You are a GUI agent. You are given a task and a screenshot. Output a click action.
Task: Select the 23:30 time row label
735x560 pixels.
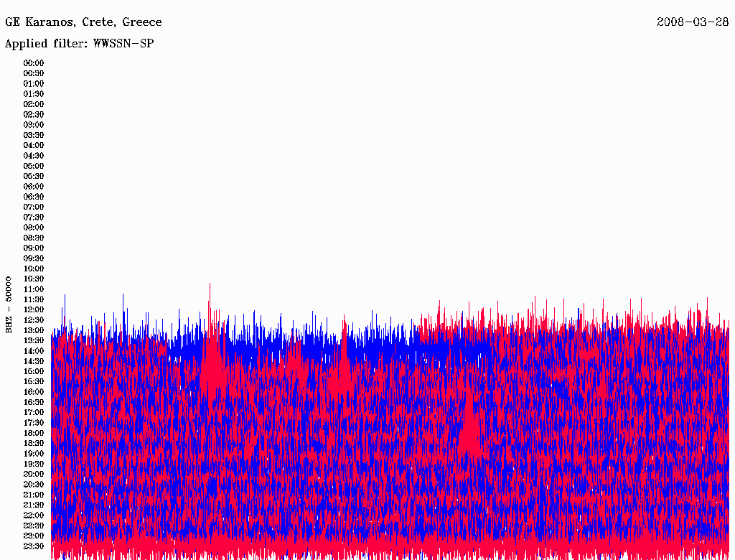point(34,546)
